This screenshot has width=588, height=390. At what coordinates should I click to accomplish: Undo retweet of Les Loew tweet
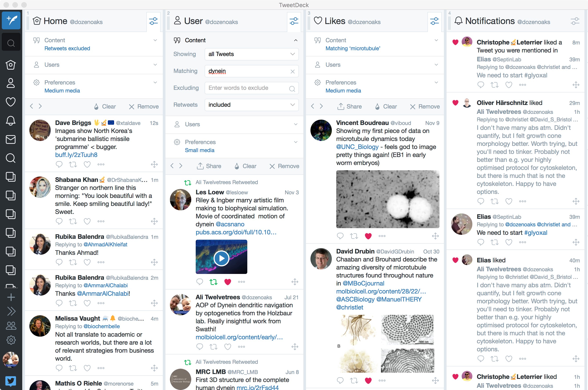[213, 282]
